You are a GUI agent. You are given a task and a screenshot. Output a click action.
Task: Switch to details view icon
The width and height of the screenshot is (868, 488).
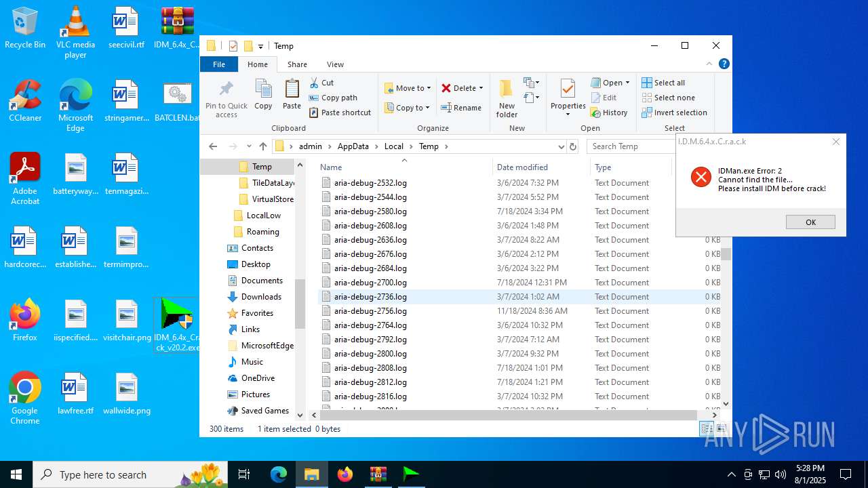point(707,429)
